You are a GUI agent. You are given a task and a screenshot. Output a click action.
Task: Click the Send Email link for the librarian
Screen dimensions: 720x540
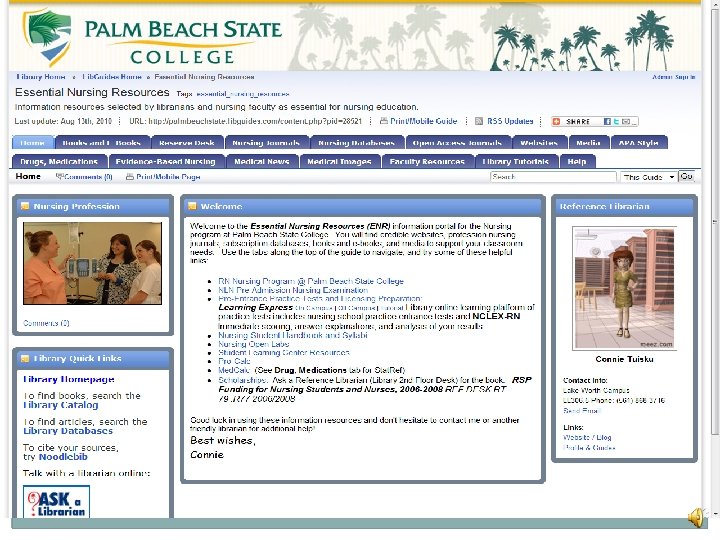[x=582, y=411]
